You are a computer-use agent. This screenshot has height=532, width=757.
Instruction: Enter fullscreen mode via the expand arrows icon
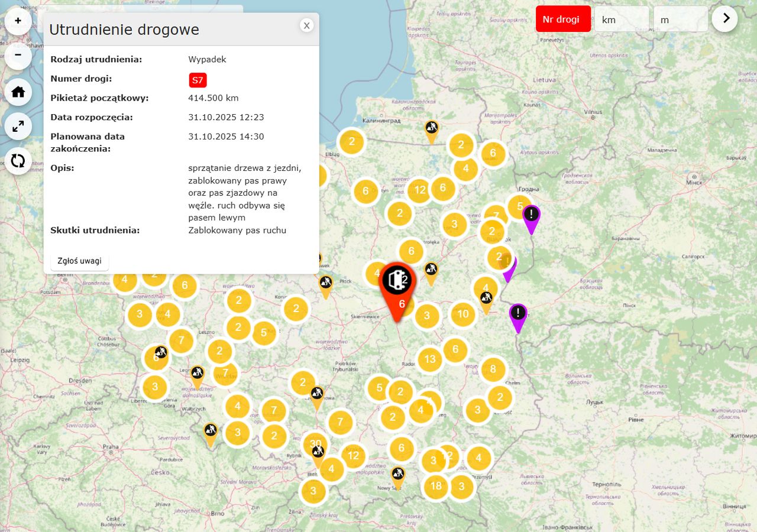click(x=18, y=126)
